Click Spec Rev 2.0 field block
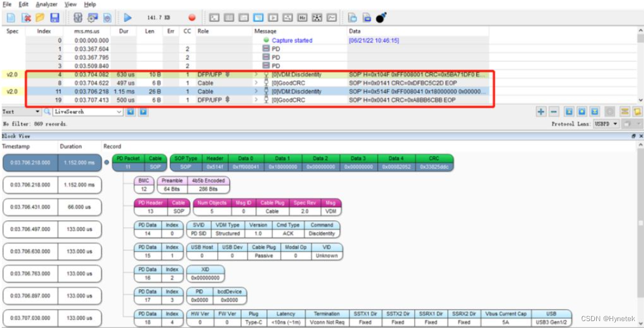644x328 pixels. [304, 207]
